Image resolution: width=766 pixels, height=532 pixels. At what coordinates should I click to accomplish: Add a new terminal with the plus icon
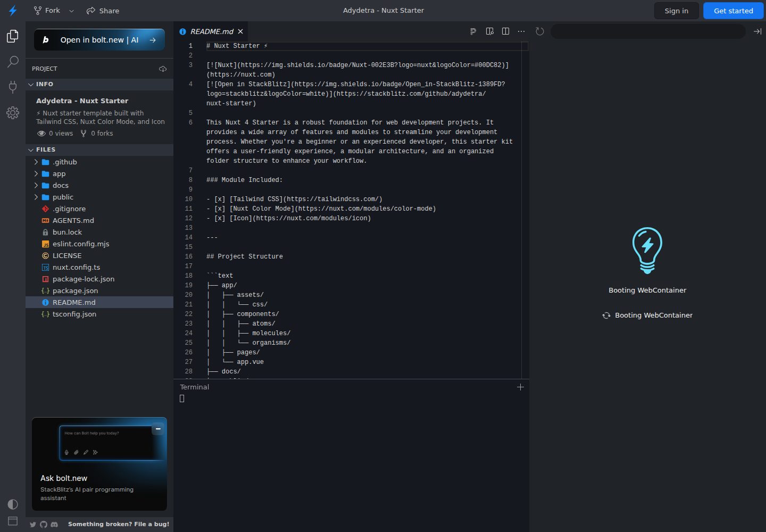(x=520, y=387)
